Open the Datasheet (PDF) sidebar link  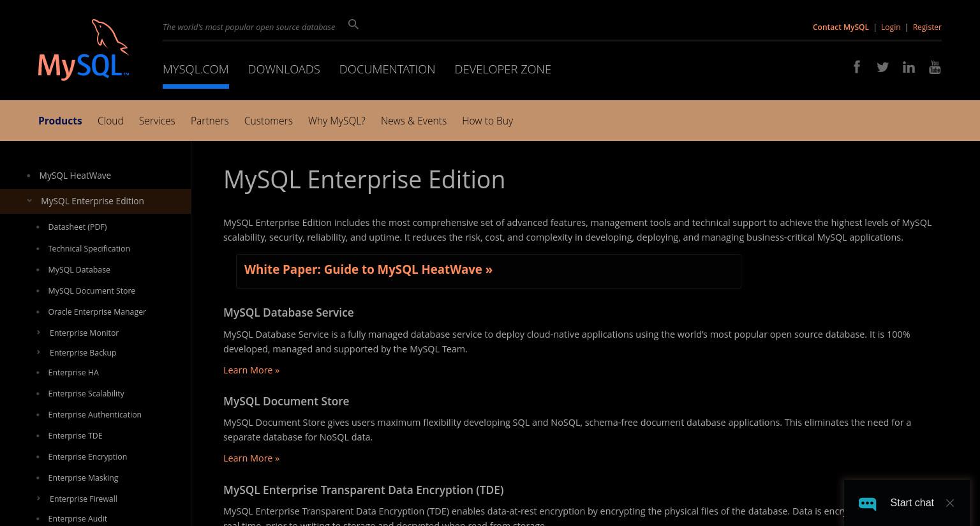click(77, 227)
